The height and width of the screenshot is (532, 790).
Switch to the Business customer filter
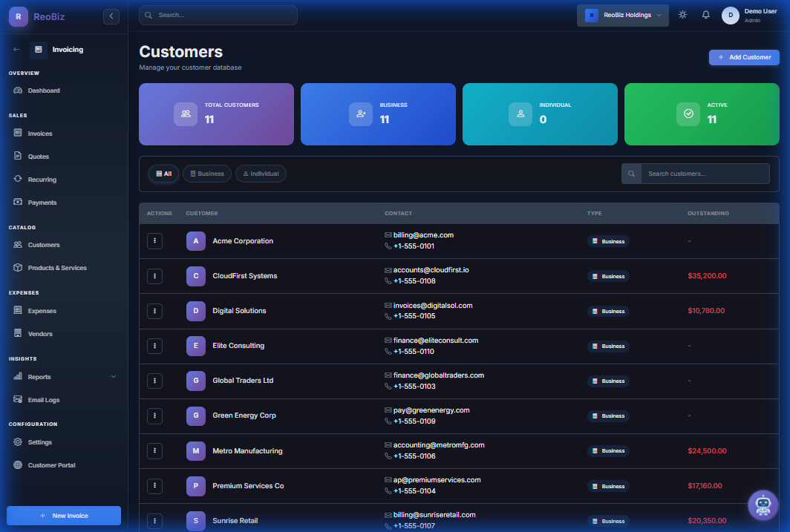[x=206, y=173]
